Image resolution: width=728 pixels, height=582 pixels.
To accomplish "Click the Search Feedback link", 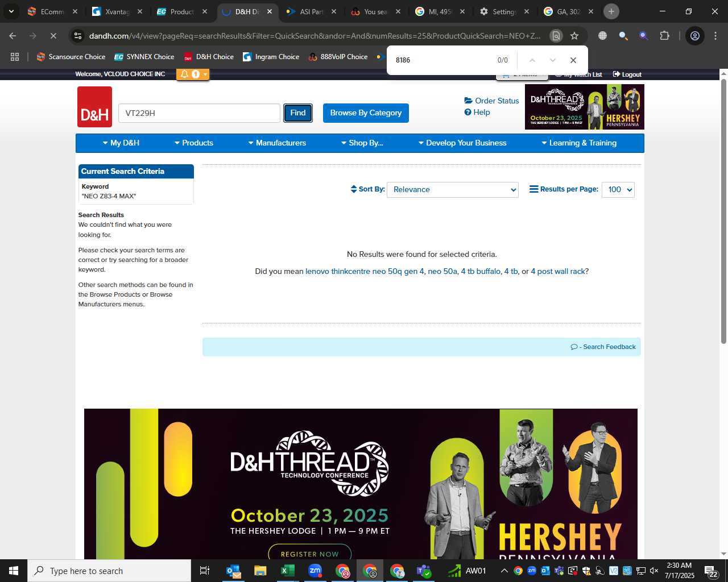I will tap(603, 347).
